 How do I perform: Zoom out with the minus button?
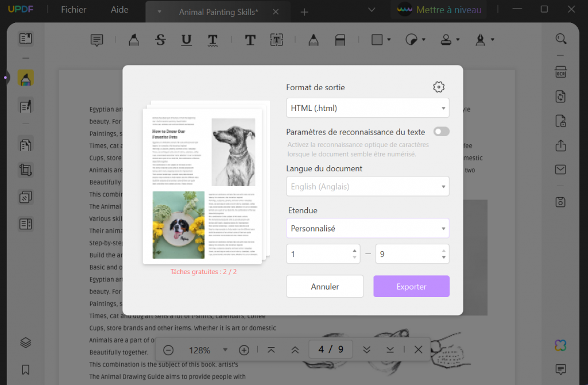click(168, 350)
